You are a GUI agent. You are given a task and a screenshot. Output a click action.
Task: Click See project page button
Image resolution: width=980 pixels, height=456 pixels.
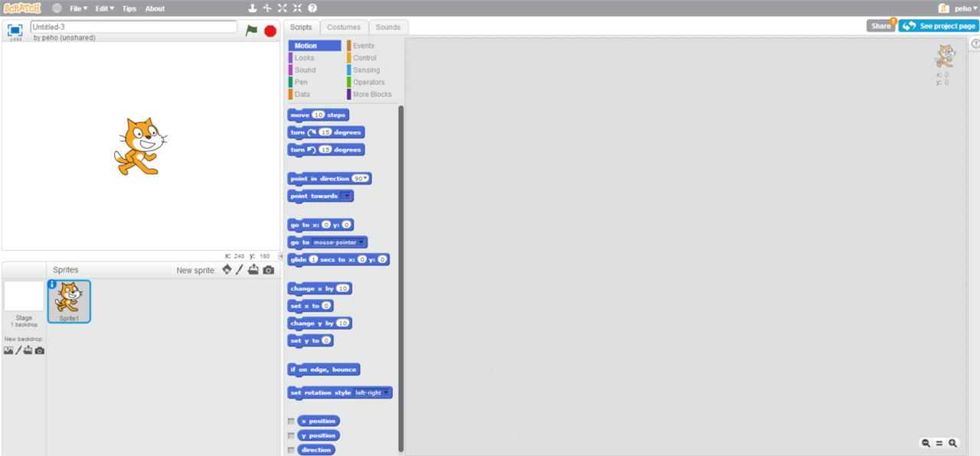[x=939, y=26]
